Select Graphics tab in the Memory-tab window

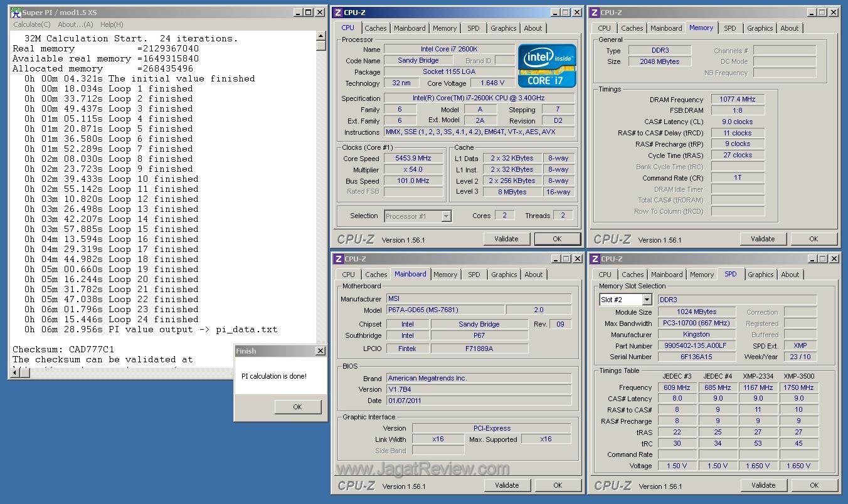pyautogui.click(x=760, y=28)
